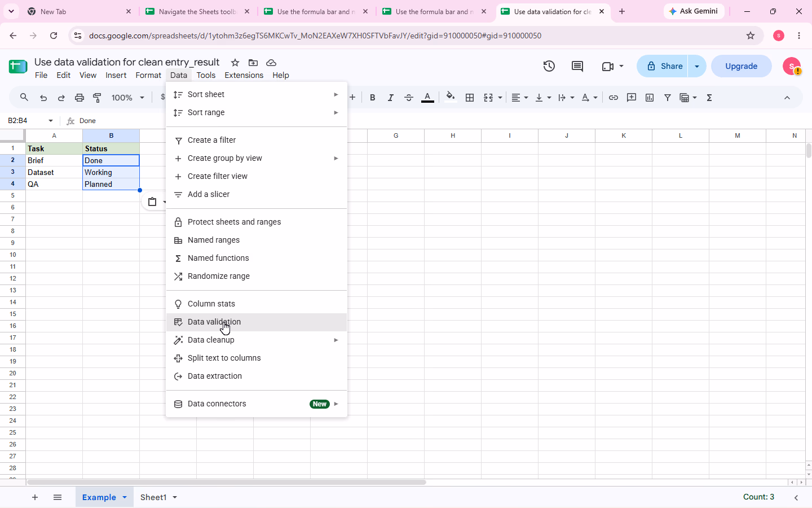This screenshot has height=508, width=812.
Task: Click the Share button
Action: pyautogui.click(x=663, y=66)
